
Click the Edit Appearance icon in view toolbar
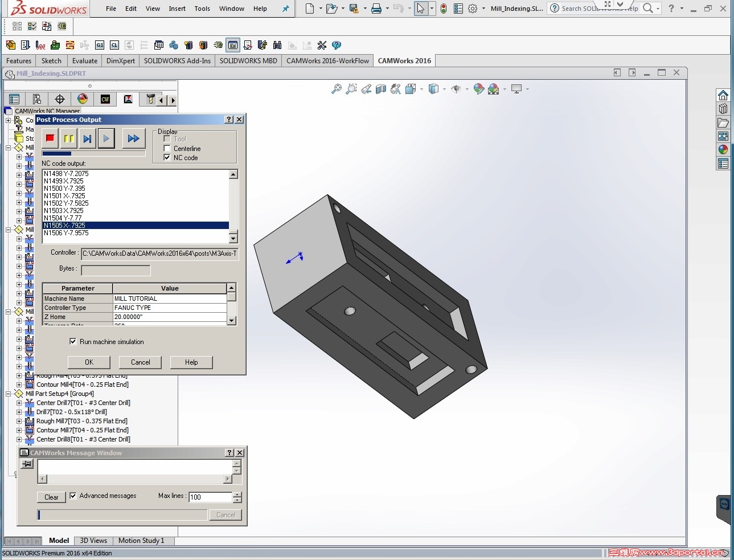478,89
